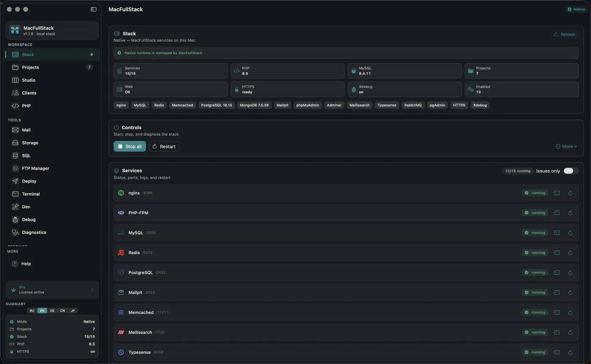Open the Stack section in sidebar

click(x=52, y=54)
